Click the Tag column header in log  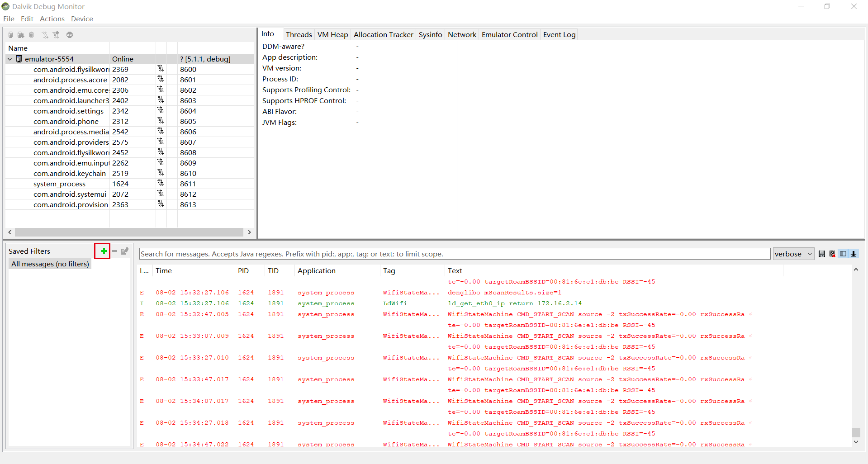click(x=413, y=270)
